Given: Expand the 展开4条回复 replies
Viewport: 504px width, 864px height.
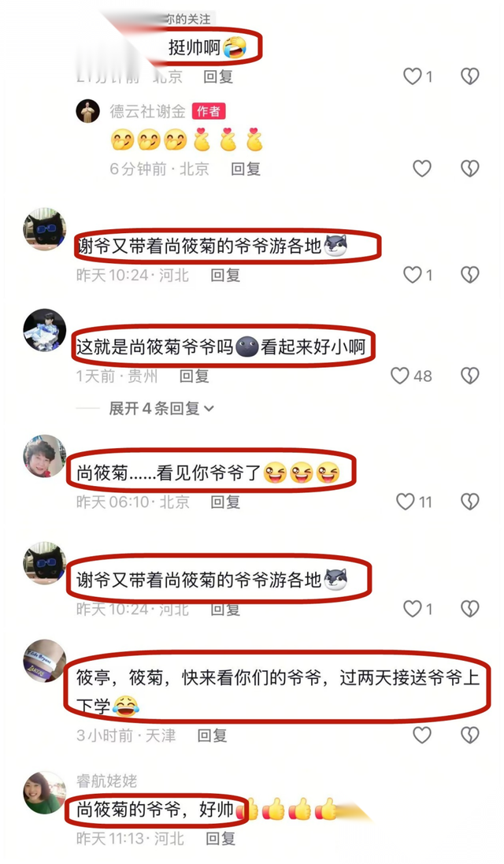Looking at the screenshot, I should pyautogui.click(x=161, y=408).
